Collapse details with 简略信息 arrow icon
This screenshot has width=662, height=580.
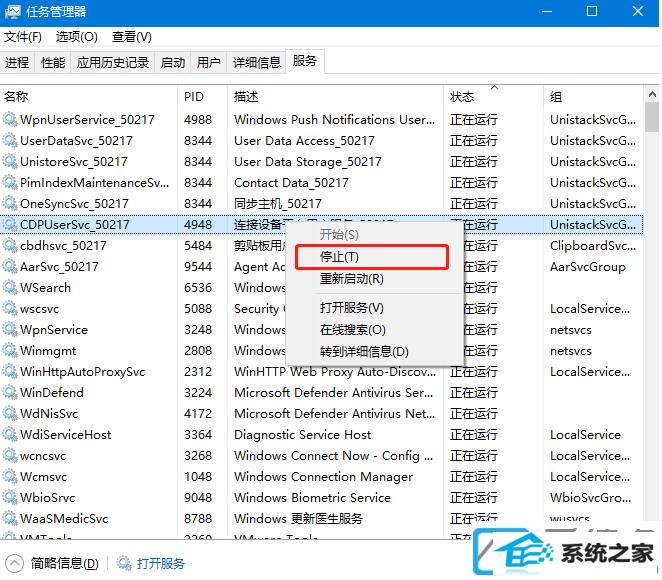pyautogui.click(x=14, y=563)
